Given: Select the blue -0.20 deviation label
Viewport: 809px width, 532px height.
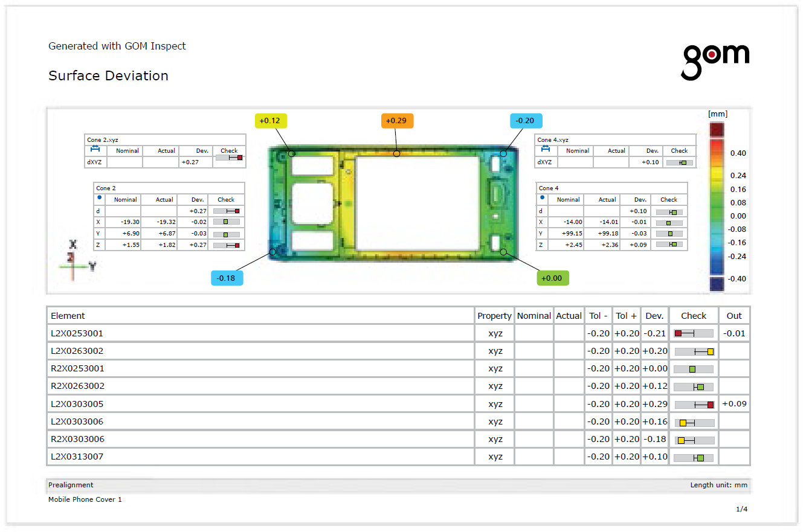Looking at the screenshot, I should tap(526, 121).
